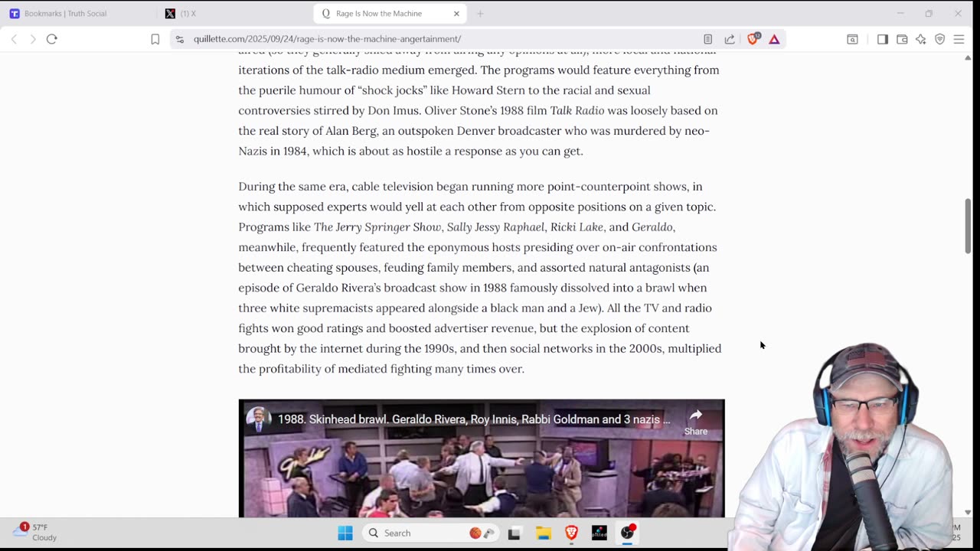Viewport: 980px width, 551px height.
Task: Share this page via share icon
Action: tap(730, 39)
